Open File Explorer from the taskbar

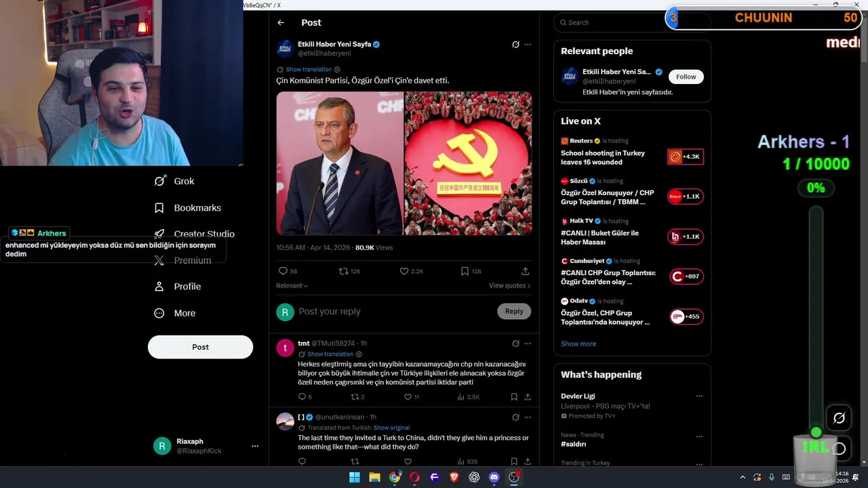(374, 477)
